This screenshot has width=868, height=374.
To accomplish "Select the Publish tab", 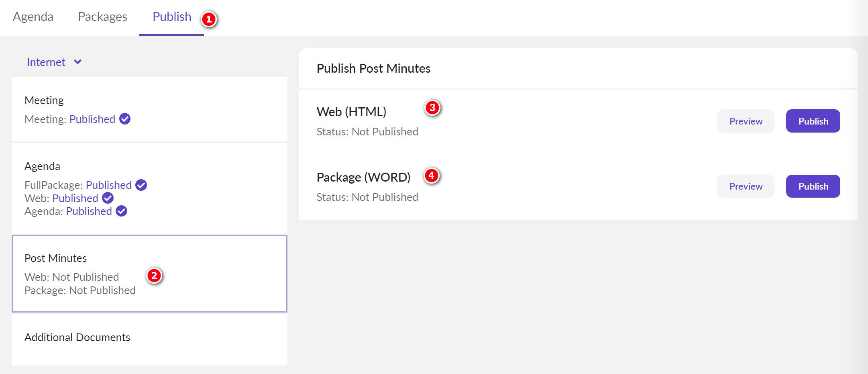I will (172, 17).
